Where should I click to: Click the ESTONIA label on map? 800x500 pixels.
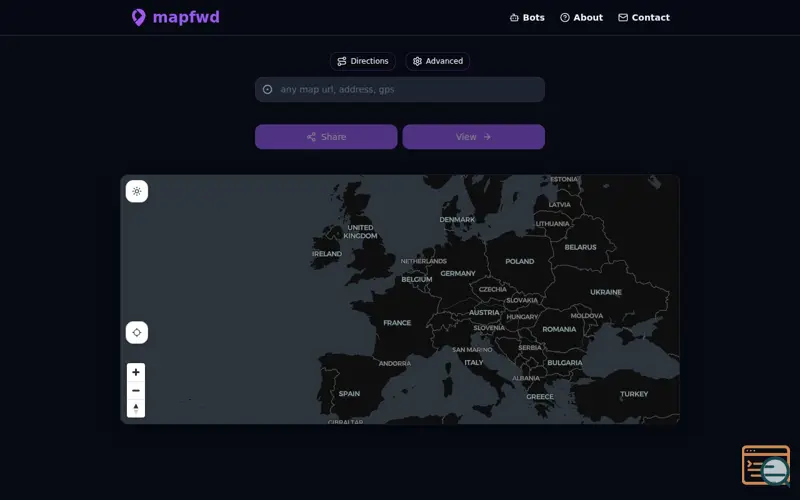coord(564,179)
